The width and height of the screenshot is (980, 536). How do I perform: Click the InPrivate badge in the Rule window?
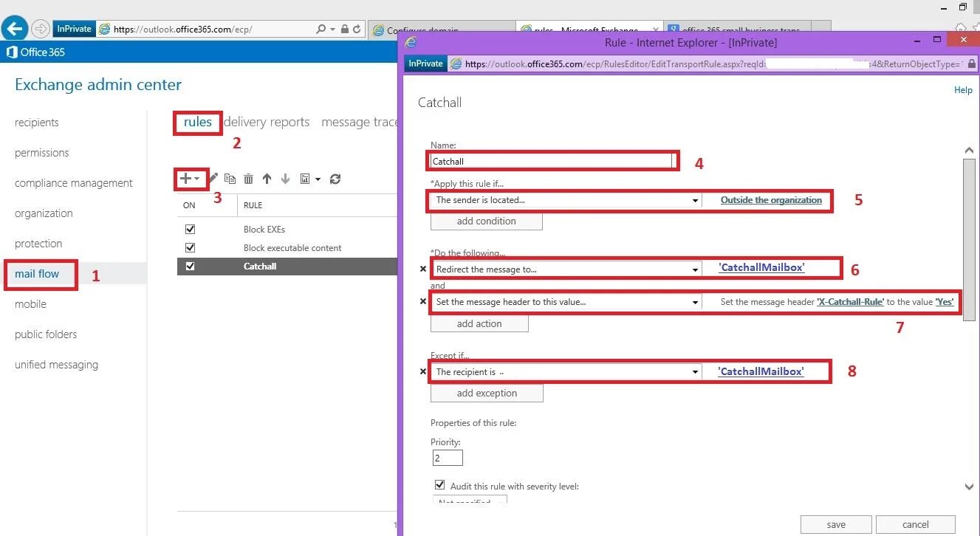[x=425, y=63]
